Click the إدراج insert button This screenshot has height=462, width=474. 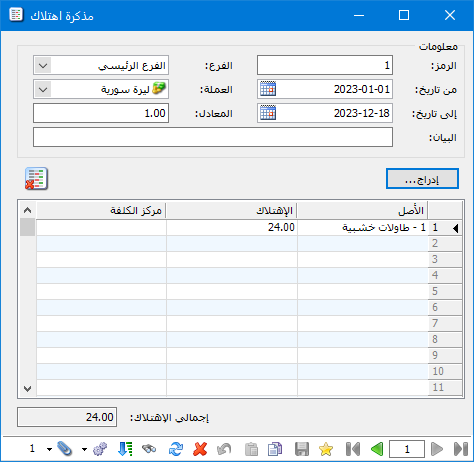(x=422, y=179)
